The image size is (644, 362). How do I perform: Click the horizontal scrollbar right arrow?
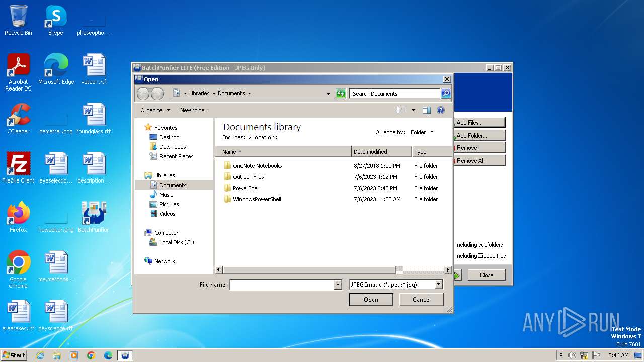[448, 270]
